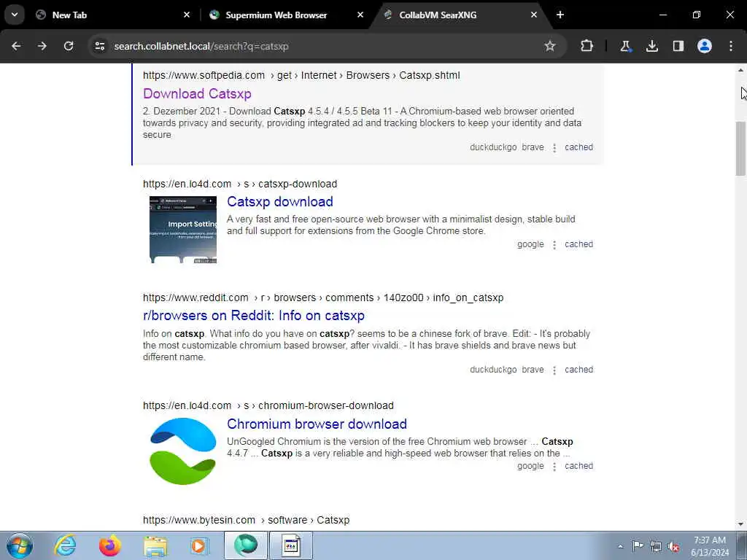Open the Catsxp download result link

point(280,201)
